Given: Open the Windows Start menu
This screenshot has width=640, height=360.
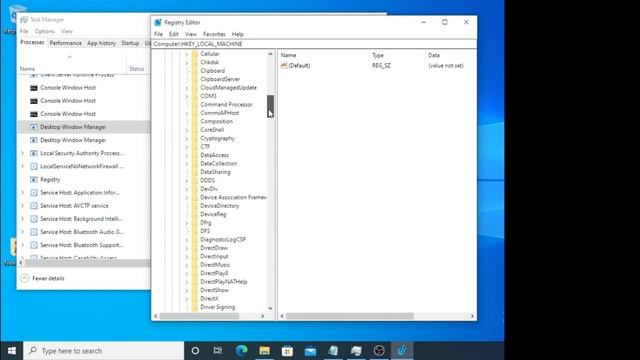Looking at the screenshot, I should [x=11, y=351].
